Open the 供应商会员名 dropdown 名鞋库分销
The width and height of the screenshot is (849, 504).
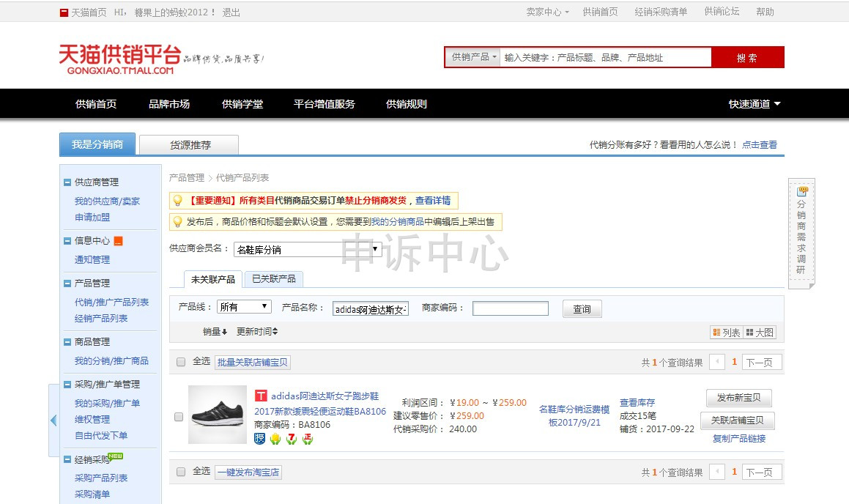tap(308, 250)
